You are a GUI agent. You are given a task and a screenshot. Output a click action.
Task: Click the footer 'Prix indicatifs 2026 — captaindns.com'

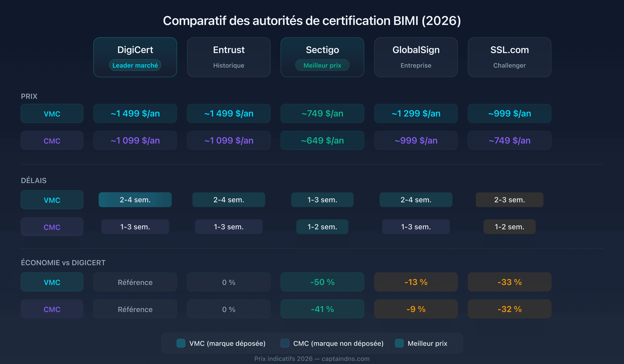(x=312, y=359)
